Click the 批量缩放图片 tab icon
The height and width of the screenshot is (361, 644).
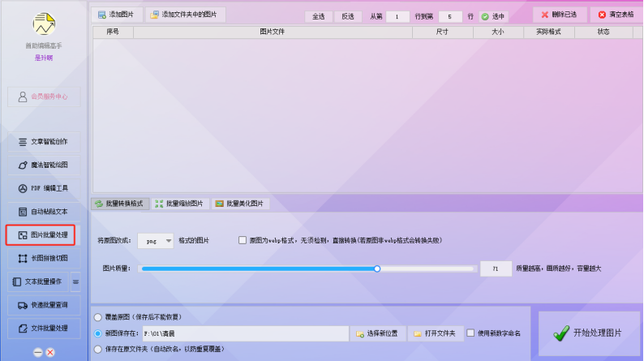point(159,204)
